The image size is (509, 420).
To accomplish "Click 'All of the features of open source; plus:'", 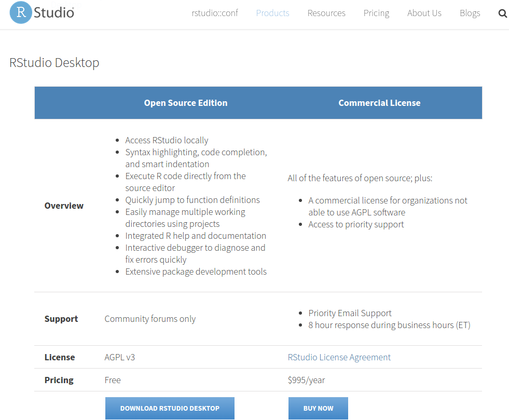I will click(x=360, y=178).
